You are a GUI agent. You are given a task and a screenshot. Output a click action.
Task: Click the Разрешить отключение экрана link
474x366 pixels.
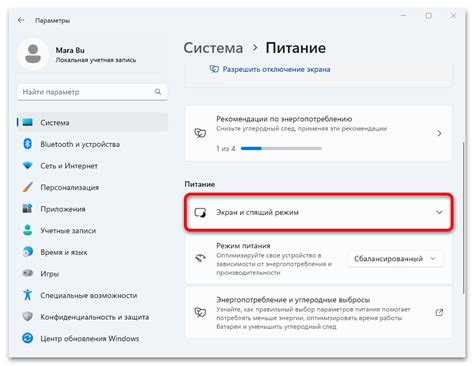click(x=276, y=69)
